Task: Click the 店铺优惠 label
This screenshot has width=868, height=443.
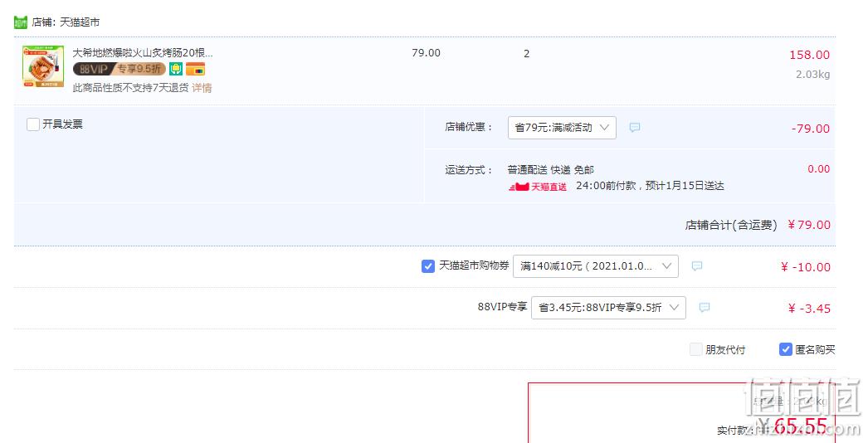Action: pos(468,127)
